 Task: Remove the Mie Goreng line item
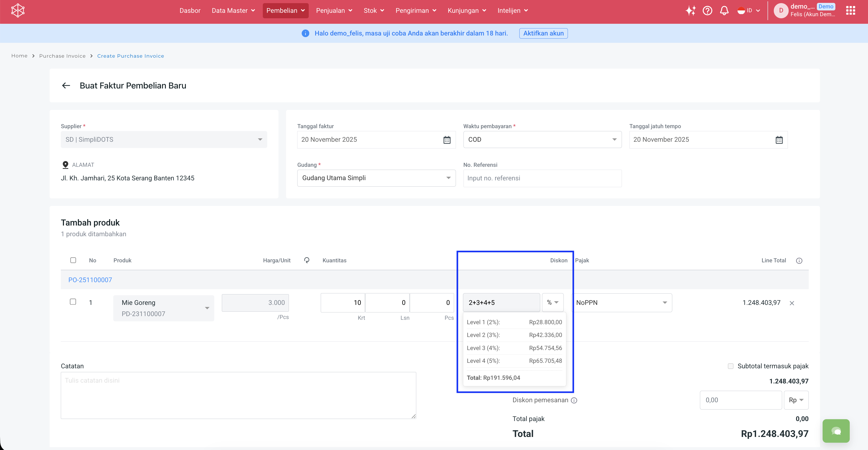tap(792, 303)
